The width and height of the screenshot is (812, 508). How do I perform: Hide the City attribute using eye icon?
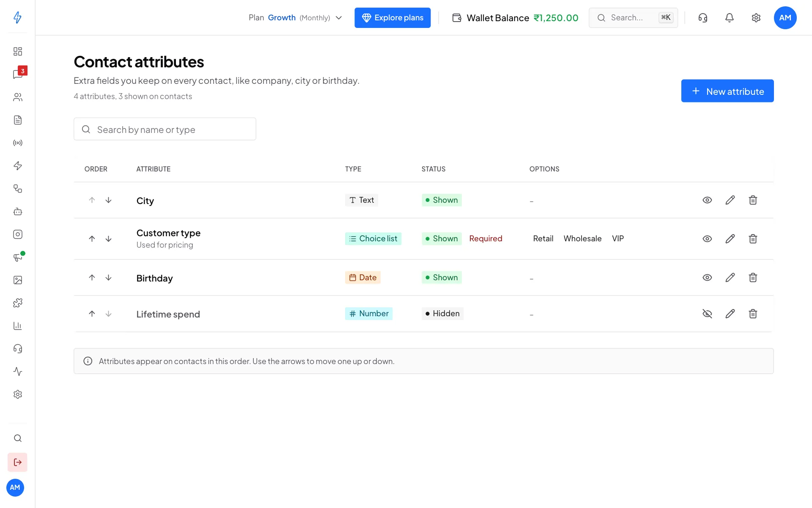[x=707, y=200]
